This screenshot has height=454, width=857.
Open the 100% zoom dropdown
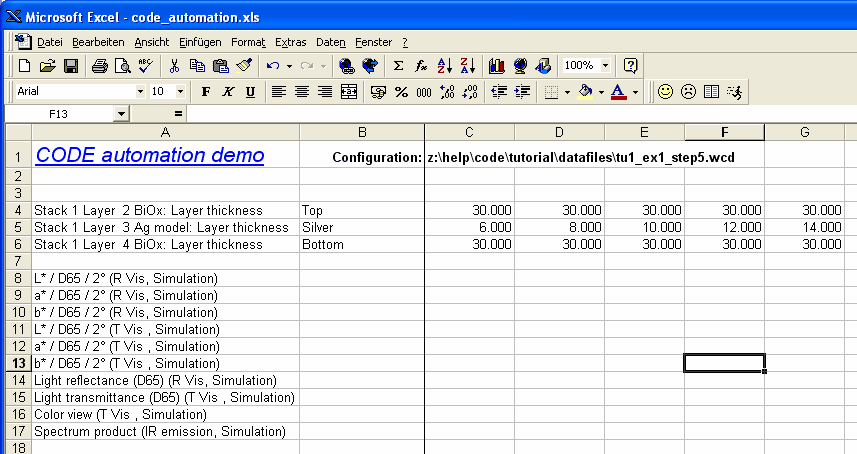606,66
